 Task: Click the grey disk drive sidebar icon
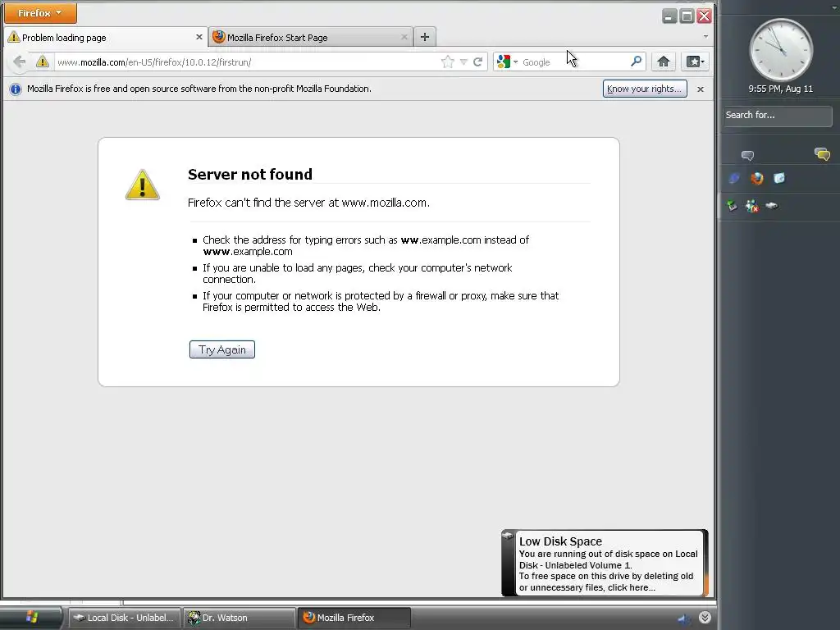[x=771, y=205]
